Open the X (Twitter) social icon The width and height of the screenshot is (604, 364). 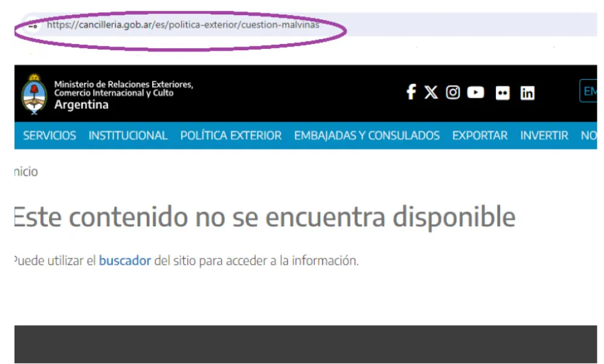coord(431,92)
